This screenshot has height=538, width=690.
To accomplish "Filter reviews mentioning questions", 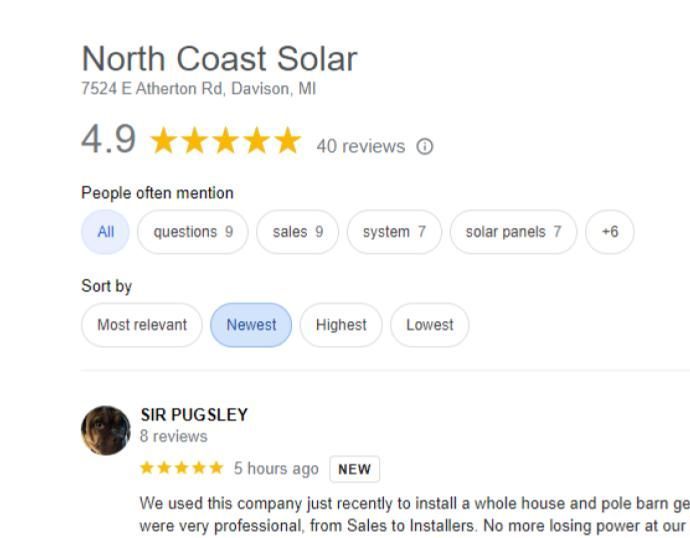I will tap(193, 232).
